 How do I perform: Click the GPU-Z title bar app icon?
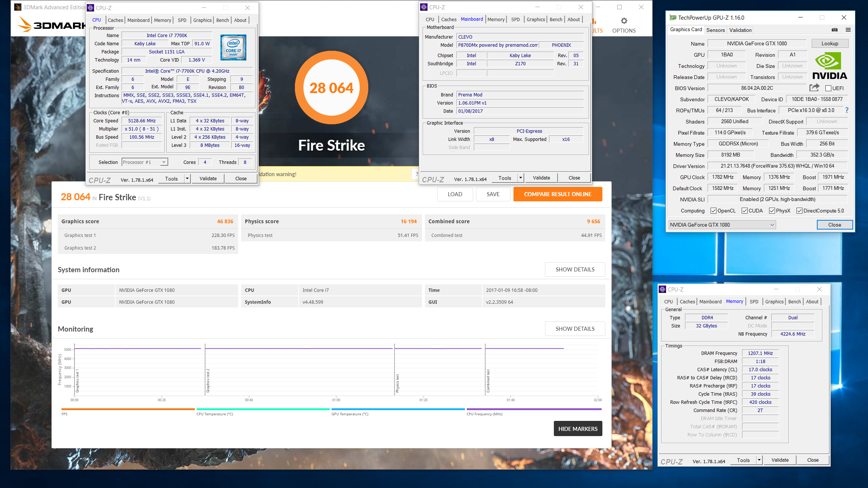(x=673, y=17)
